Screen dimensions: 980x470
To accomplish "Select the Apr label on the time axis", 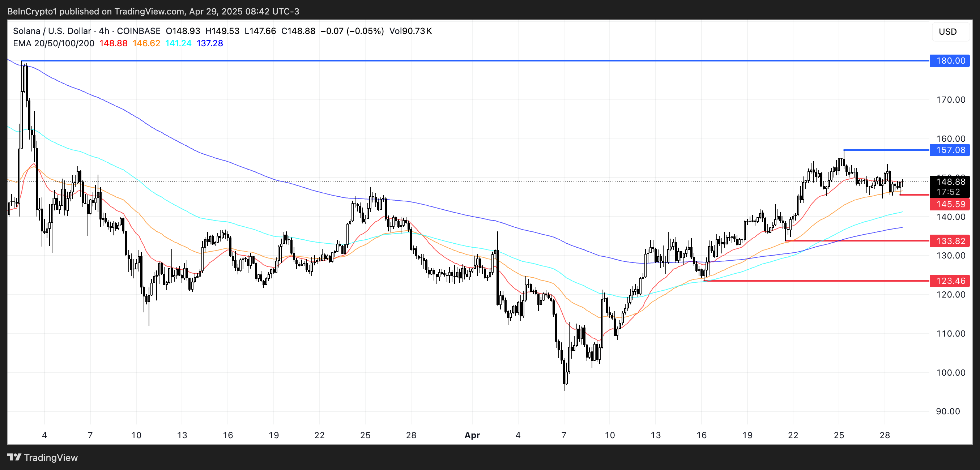I will [473, 435].
